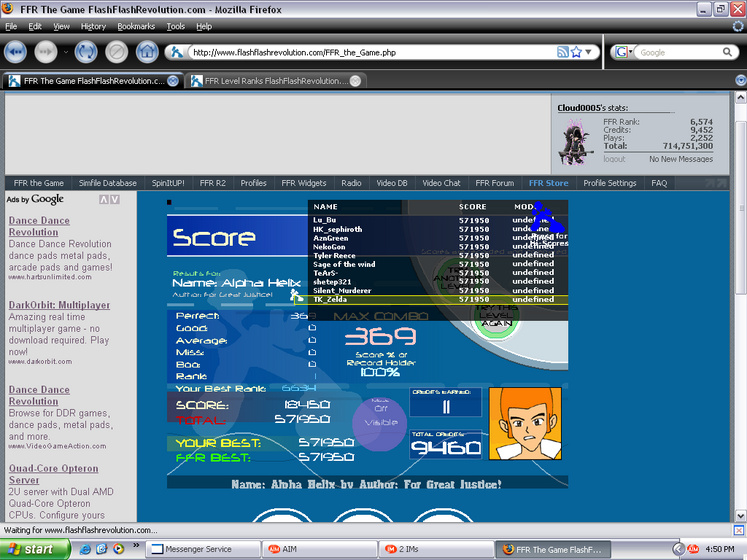Open the Edit menu
This screenshot has width=747, height=560.
35,26
